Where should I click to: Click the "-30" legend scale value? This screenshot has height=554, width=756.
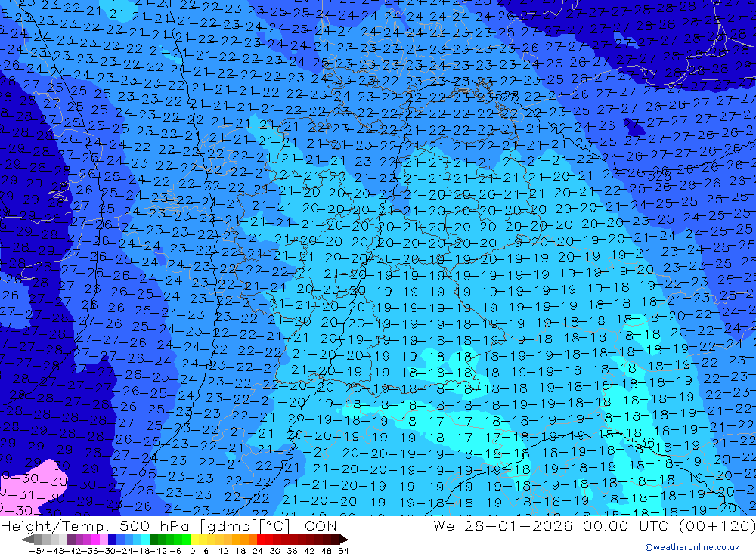pos(108,551)
